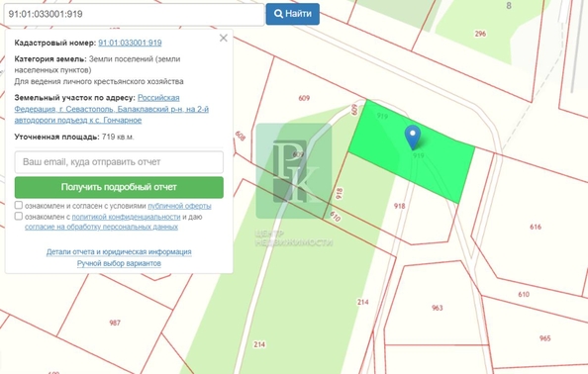Open the parcel address link
The image size is (588, 374).
click(112, 109)
